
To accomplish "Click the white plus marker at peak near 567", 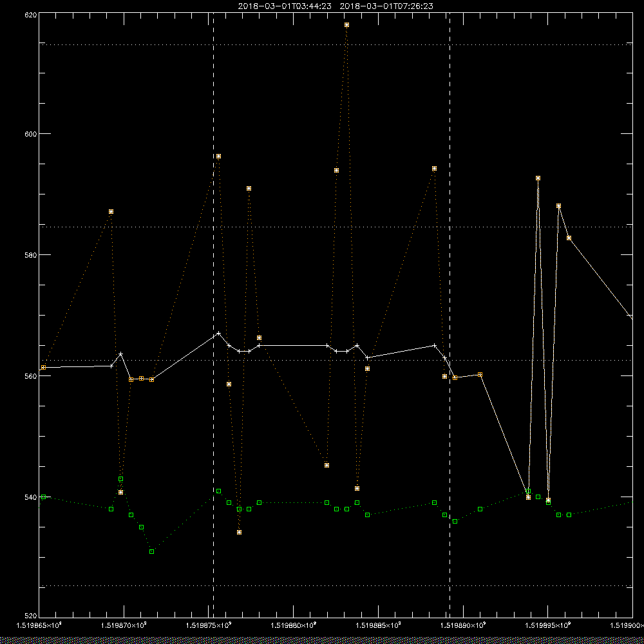I will pyautogui.click(x=218, y=333).
